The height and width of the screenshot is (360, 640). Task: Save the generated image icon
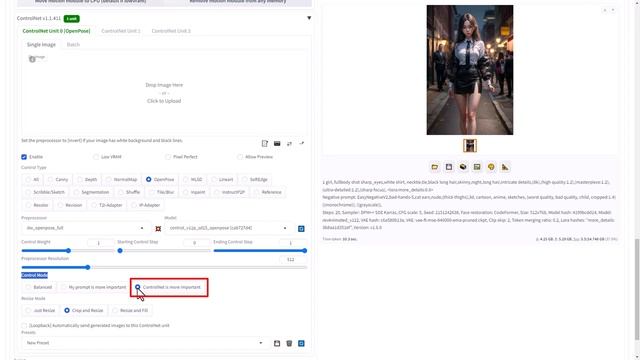pyautogui.click(x=449, y=167)
